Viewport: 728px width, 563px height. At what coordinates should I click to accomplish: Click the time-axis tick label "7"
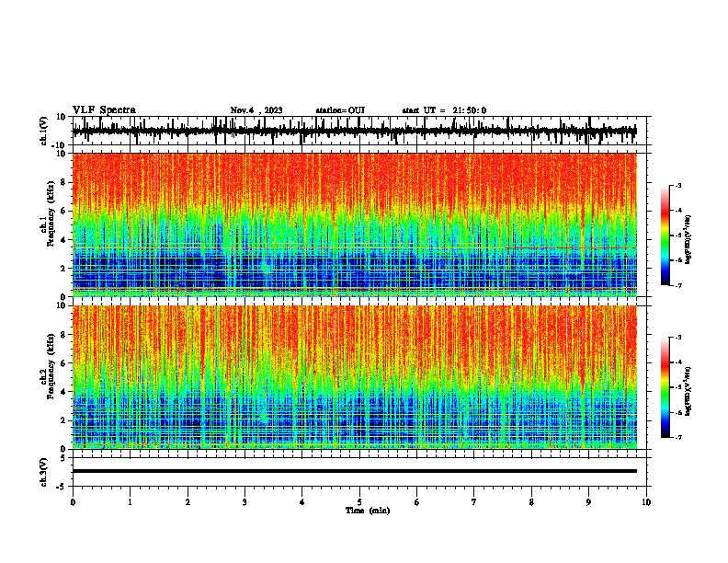474,502
